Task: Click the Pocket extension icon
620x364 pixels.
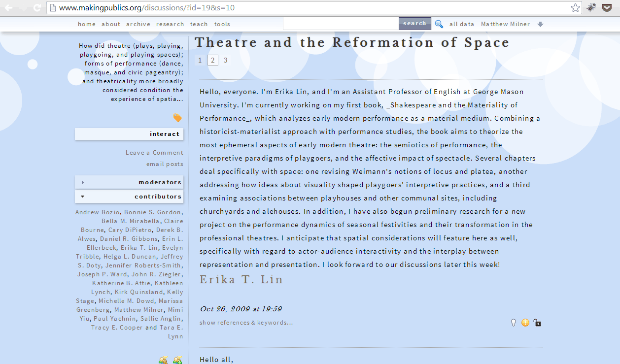Action: (x=608, y=7)
